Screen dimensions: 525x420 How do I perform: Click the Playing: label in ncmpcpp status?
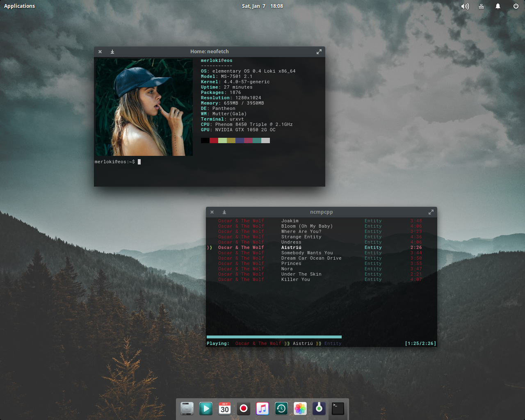[218, 344]
